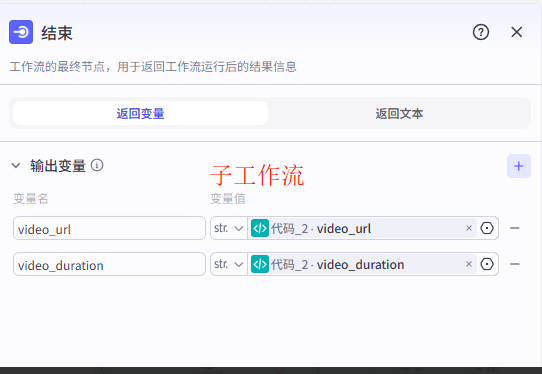The image size is (542, 374).
Task: Open str type dropdown for video_duration row
Action: pyautogui.click(x=228, y=264)
